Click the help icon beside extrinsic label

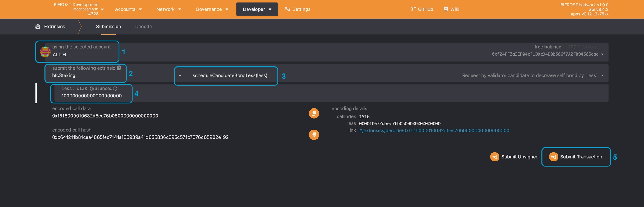coord(119,68)
